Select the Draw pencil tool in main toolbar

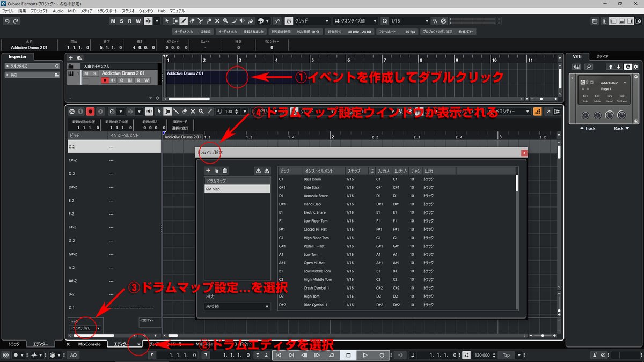tap(184, 21)
